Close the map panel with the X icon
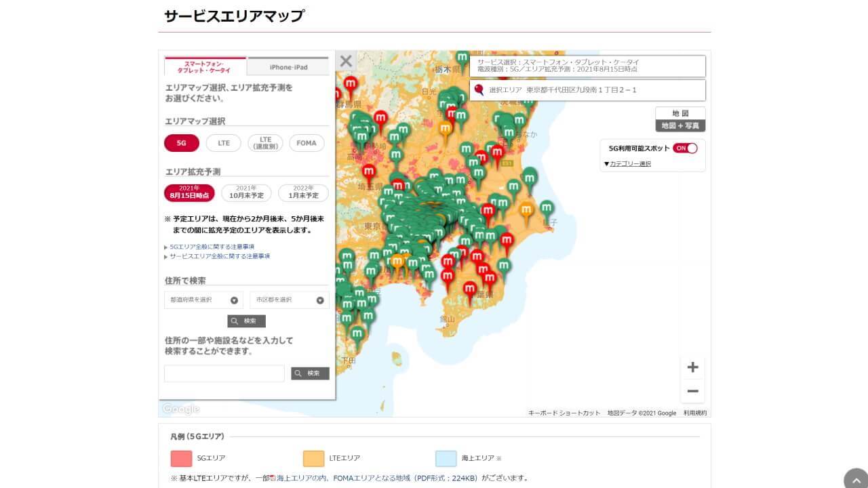 pyautogui.click(x=346, y=61)
